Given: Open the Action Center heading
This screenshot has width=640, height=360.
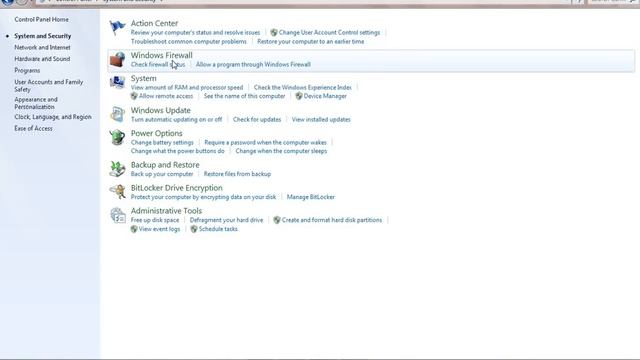Looking at the screenshot, I should click(154, 24).
